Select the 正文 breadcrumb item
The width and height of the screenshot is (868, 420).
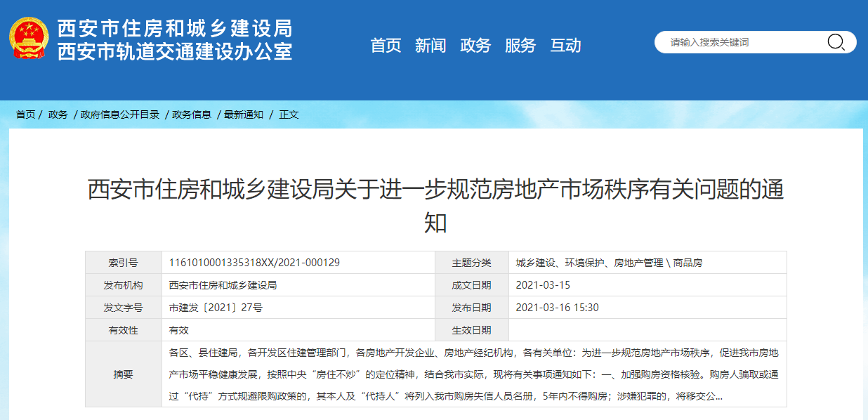click(x=290, y=114)
